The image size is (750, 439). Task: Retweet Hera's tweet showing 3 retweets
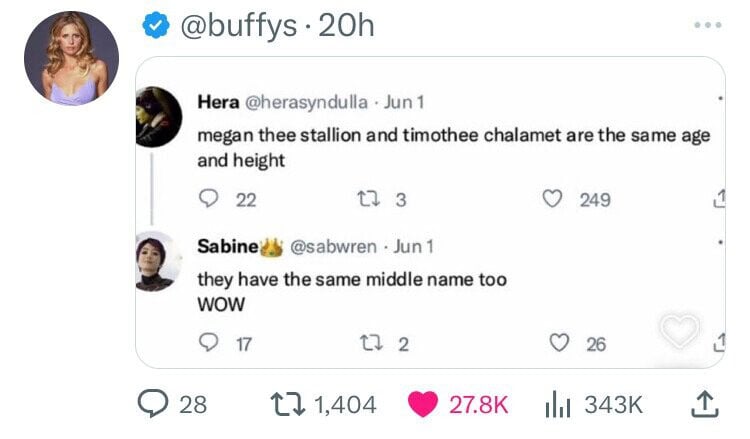pos(369,199)
